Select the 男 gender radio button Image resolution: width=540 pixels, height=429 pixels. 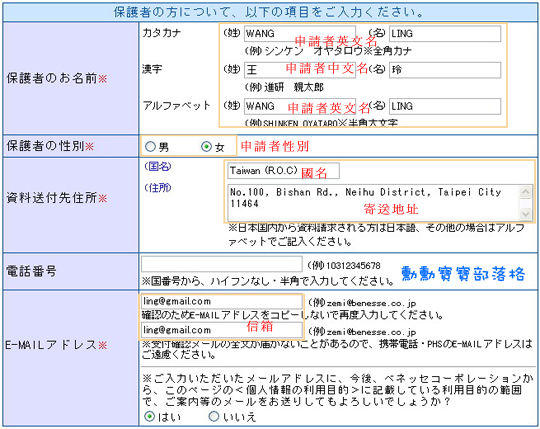pos(150,147)
